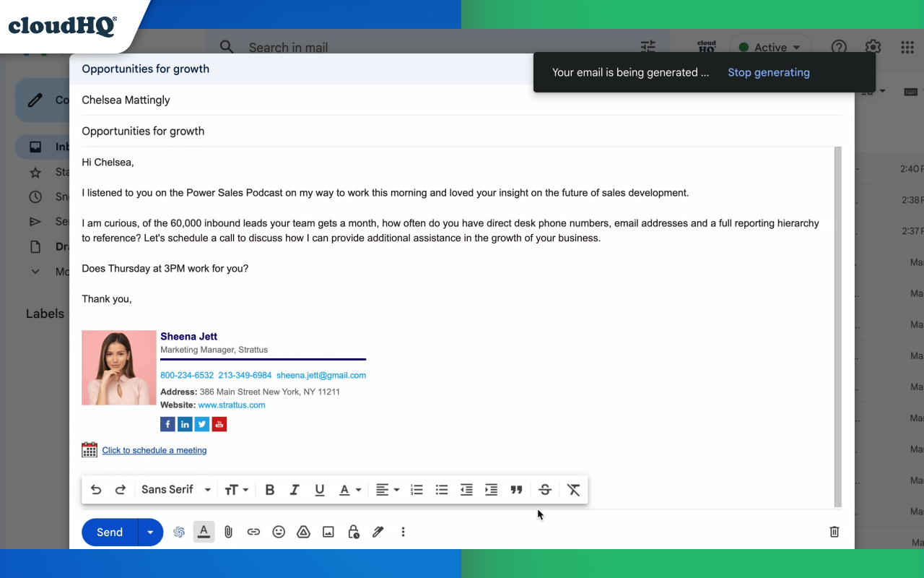This screenshot has height=578, width=924.
Task: Insert a photo into the message
Action: click(328, 532)
